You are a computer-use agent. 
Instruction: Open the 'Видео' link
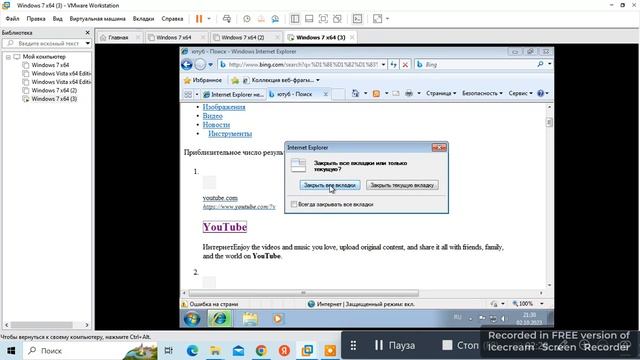[213, 116]
